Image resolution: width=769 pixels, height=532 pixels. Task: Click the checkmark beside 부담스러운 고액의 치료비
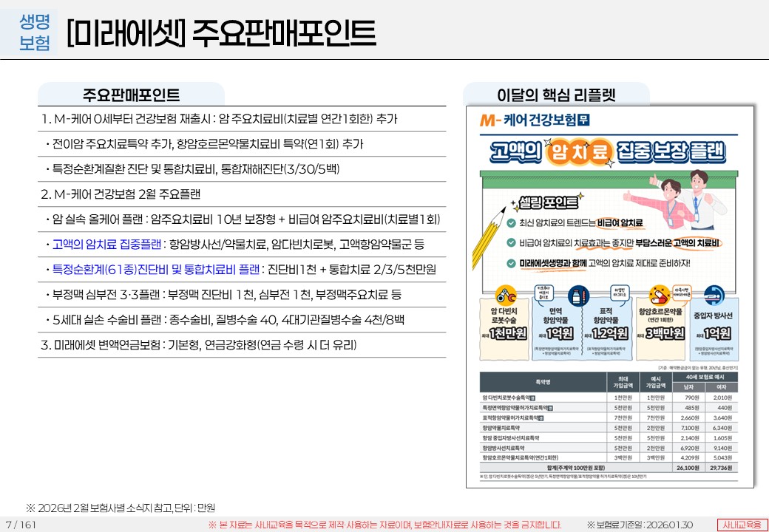pos(512,242)
